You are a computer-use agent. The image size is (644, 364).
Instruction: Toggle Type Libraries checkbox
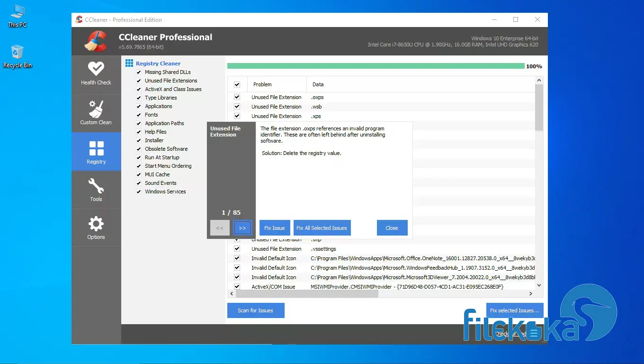139,98
